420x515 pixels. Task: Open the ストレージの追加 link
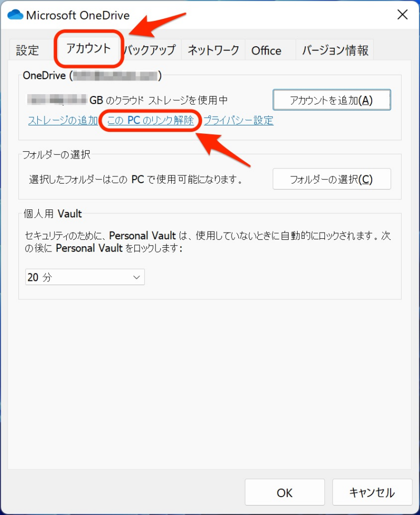(62, 121)
